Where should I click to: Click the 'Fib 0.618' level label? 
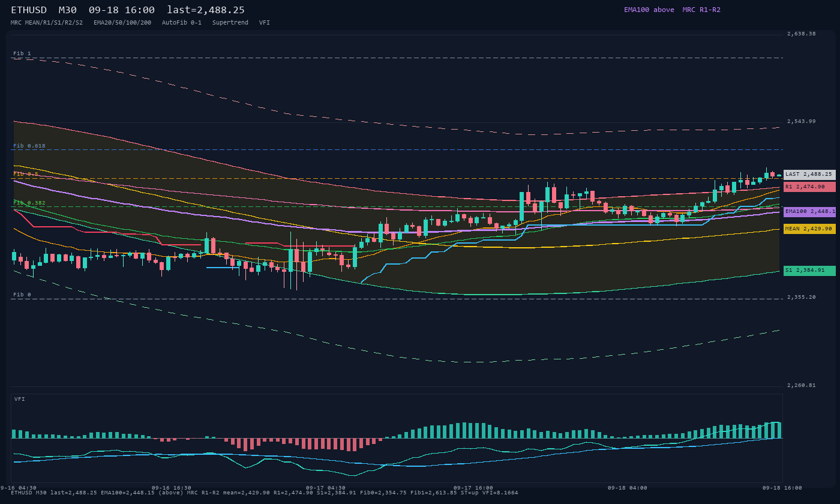pyautogui.click(x=29, y=146)
